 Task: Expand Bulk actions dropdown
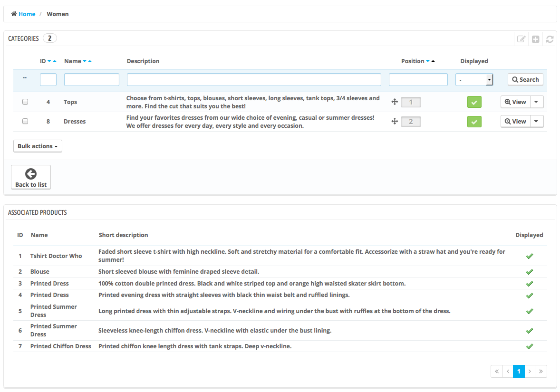[38, 146]
